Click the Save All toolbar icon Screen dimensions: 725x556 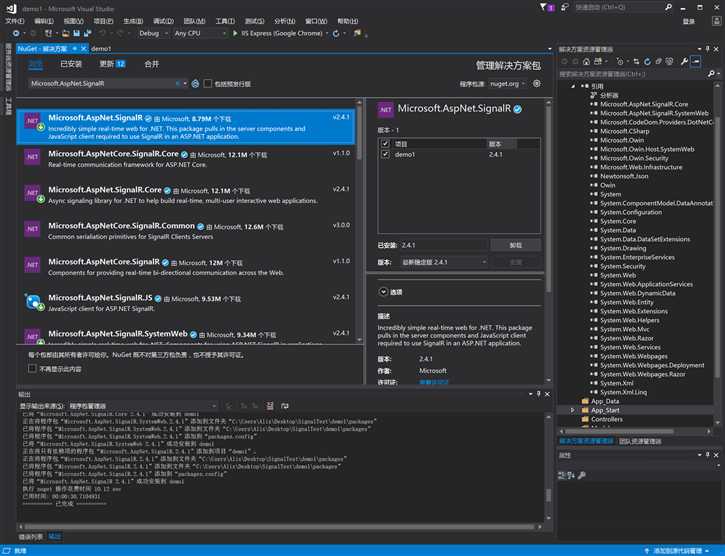pos(87,33)
